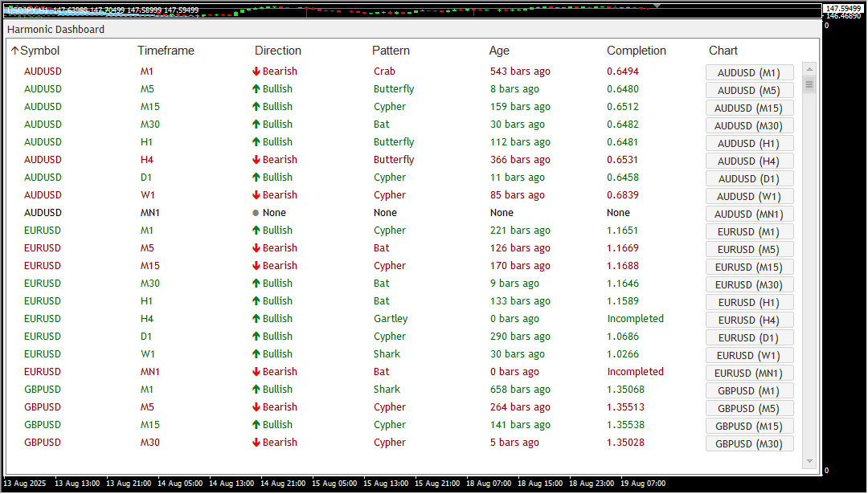Click the bullish arrow in AUDUSD M5 row

(256, 89)
